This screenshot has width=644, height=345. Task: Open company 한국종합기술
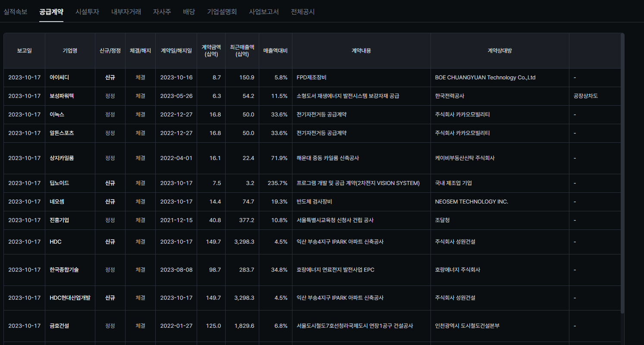coord(64,270)
